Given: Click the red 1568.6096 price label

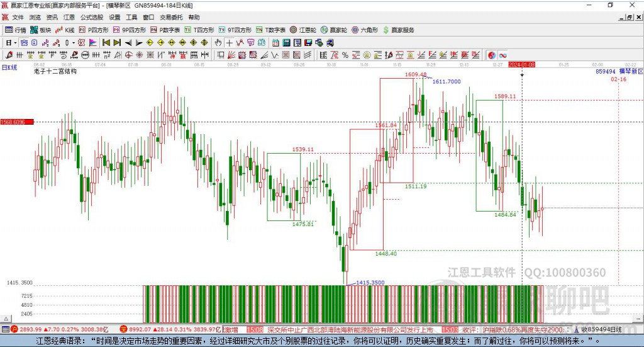Looking at the screenshot, I should (17, 122).
